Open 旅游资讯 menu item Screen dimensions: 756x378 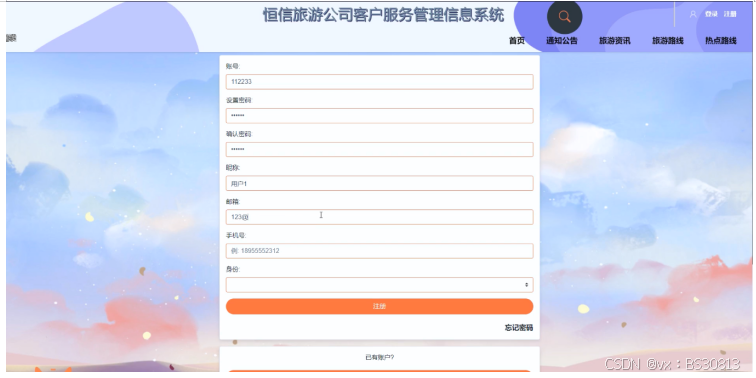click(x=615, y=41)
